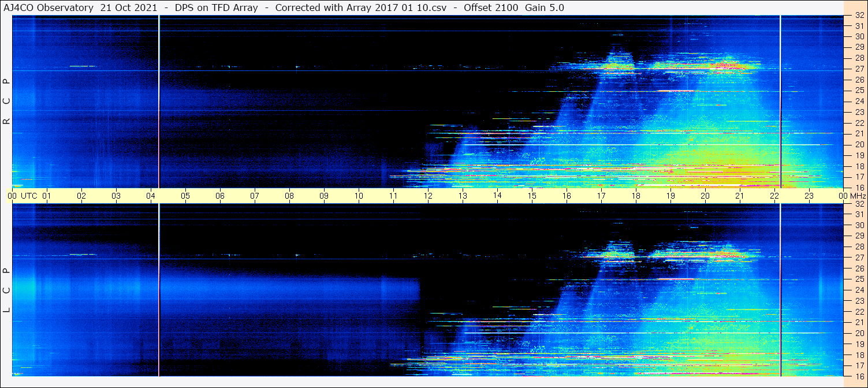This screenshot has width=868, height=388.
Task: Select the '08' hour label on the time axis
Action: click(x=289, y=196)
